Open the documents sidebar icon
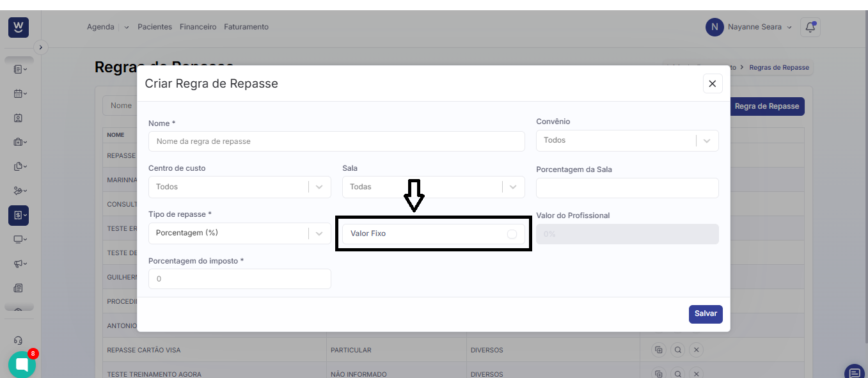Viewport: 868px width, 378px height. (20, 166)
